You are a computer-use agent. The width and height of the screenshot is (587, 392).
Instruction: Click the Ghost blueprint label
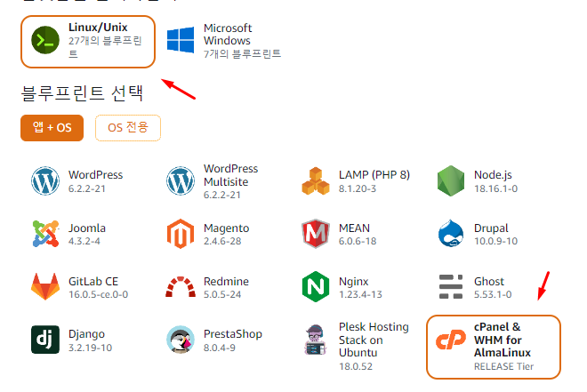click(x=489, y=282)
